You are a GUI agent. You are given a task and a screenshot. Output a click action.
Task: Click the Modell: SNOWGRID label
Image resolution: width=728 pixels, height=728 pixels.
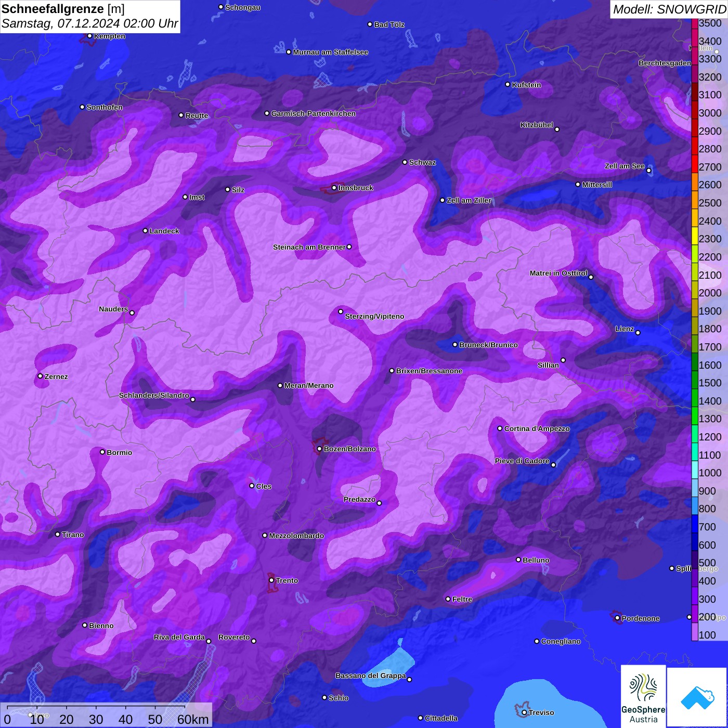click(669, 9)
